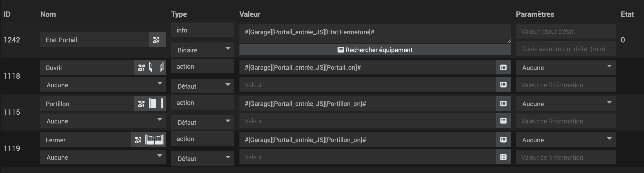Click the Etat Portail name field
Image resolution: width=644 pixels, height=173 pixels.
pos(95,40)
